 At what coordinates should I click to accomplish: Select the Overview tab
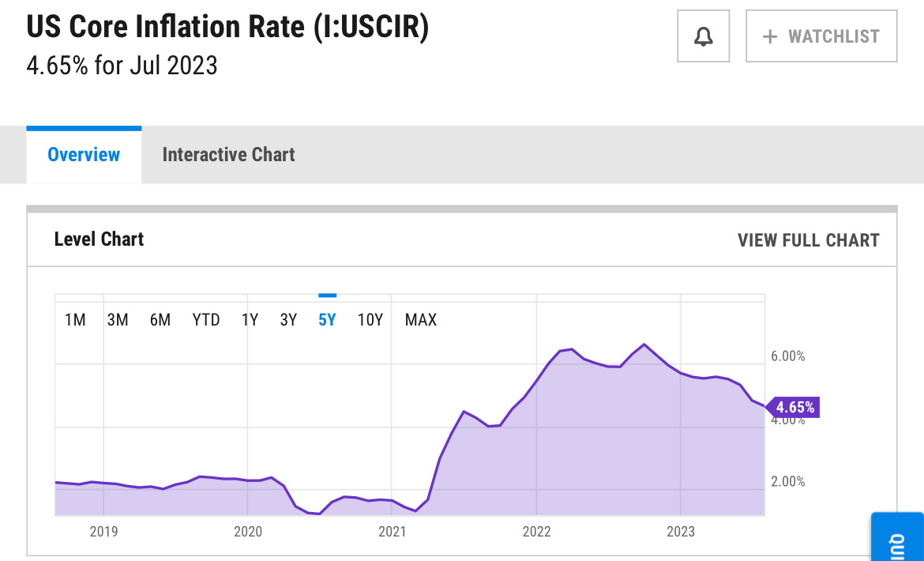[83, 154]
